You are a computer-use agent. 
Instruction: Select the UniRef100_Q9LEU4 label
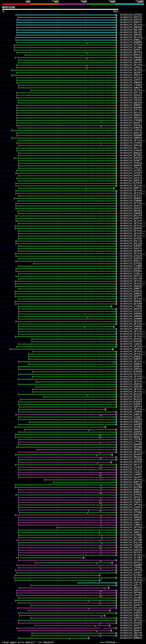[131, 98]
